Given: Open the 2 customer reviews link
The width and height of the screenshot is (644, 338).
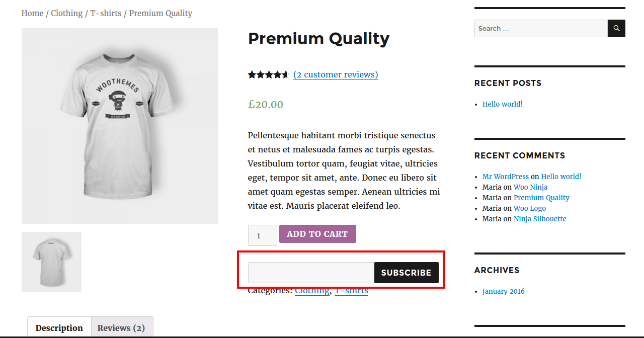Looking at the screenshot, I should click(x=336, y=74).
